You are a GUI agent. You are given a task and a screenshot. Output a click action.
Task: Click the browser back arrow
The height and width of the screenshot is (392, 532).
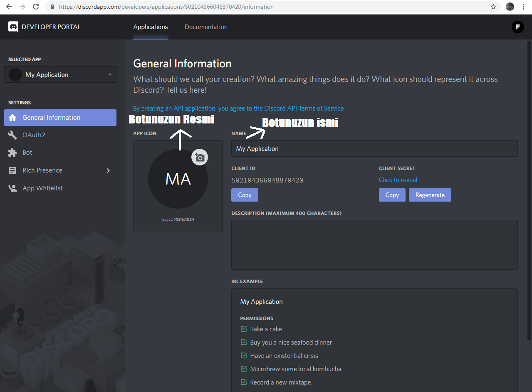click(x=9, y=7)
